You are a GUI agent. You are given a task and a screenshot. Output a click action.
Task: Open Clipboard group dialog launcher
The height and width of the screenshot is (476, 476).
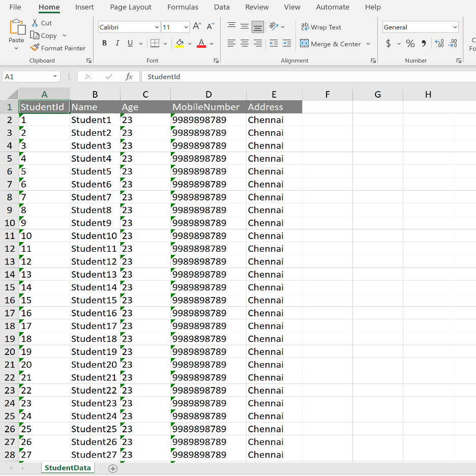pyautogui.click(x=89, y=61)
